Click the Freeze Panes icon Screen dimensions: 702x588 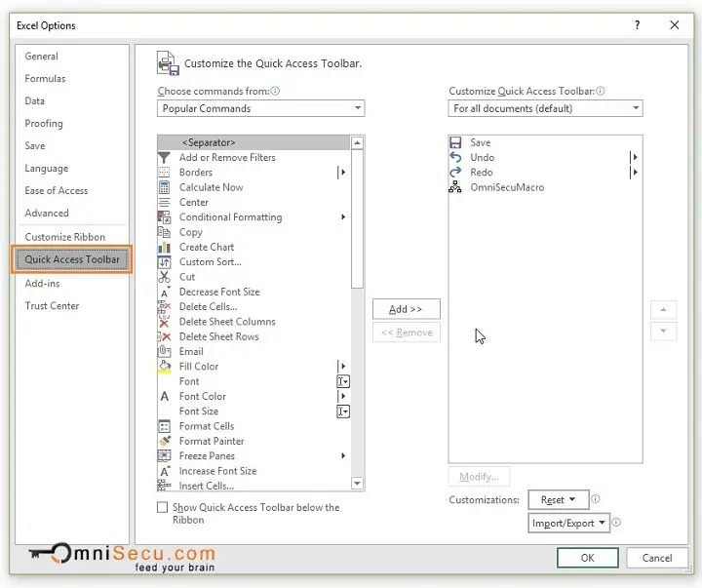pos(165,456)
